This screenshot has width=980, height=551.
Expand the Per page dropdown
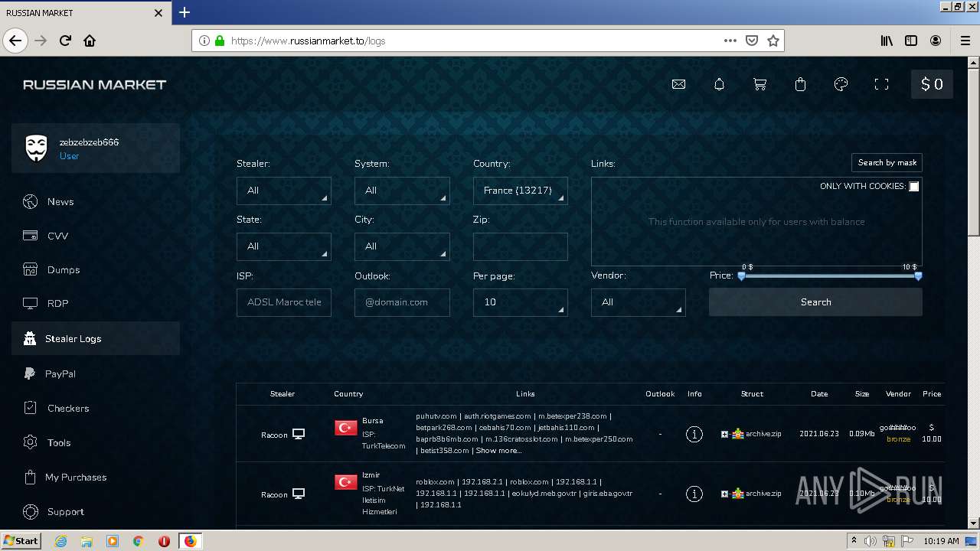pyautogui.click(x=521, y=302)
